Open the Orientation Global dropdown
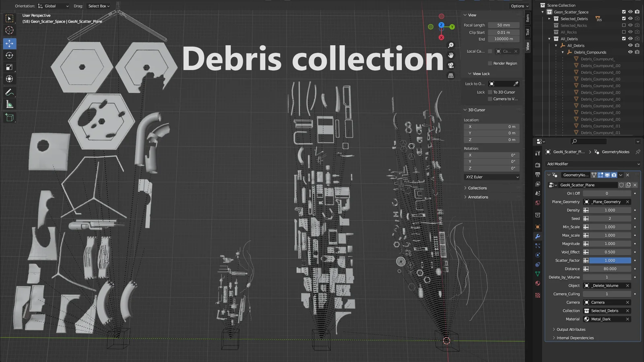The image size is (644, 362). pyautogui.click(x=54, y=6)
